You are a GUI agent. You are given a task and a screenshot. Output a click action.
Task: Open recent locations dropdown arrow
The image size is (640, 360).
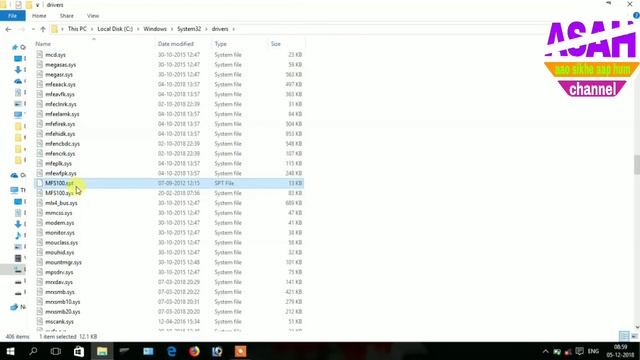33,29
